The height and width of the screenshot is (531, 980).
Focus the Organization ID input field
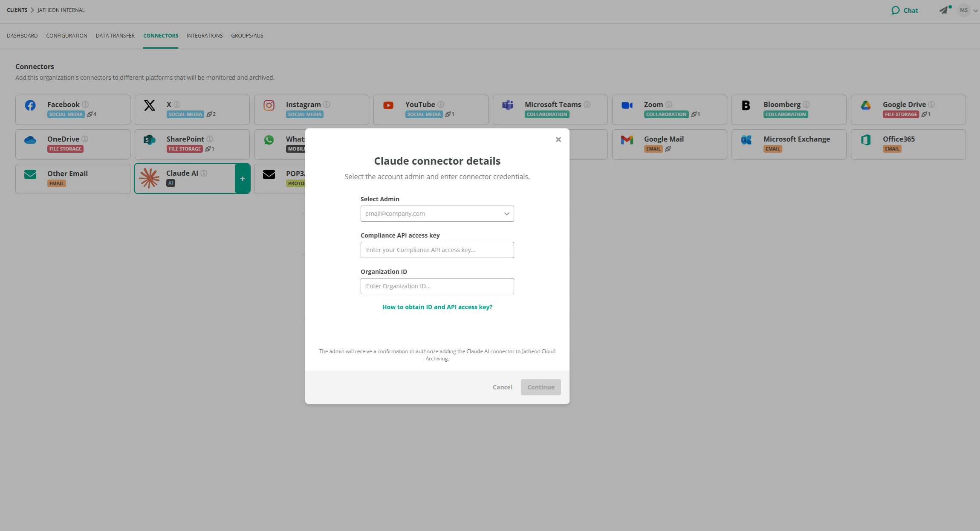[x=437, y=286]
